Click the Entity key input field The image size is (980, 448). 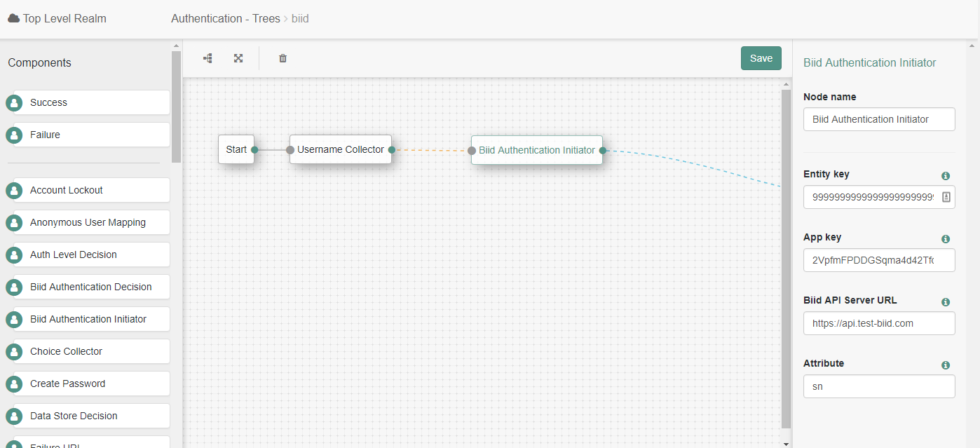point(879,197)
